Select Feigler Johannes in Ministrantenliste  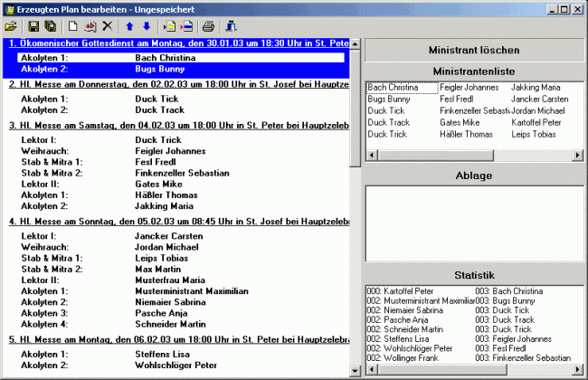click(x=469, y=88)
